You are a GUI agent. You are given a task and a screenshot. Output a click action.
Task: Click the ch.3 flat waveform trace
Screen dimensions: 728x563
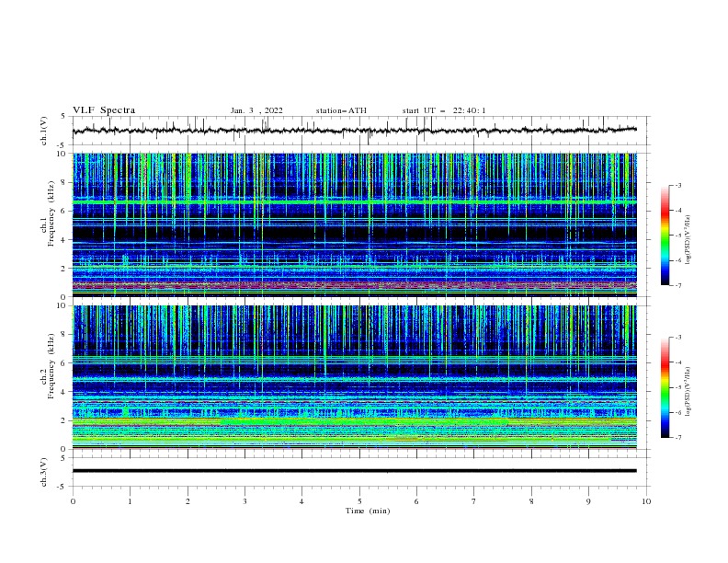point(355,471)
